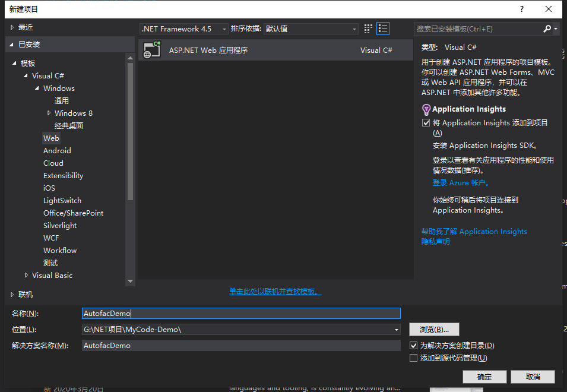The height and width of the screenshot is (392, 567).
Task: Uncheck add Application Insights to project
Action: [426, 122]
